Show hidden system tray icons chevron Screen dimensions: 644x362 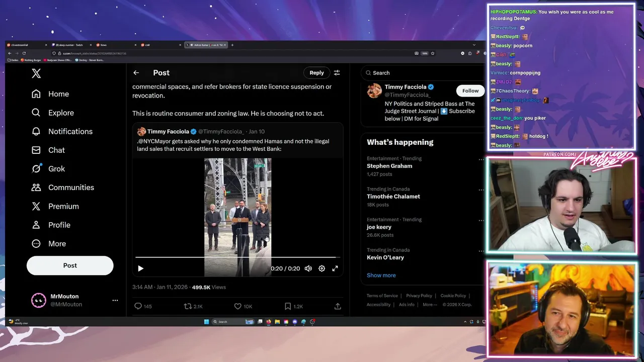point(464,322)
